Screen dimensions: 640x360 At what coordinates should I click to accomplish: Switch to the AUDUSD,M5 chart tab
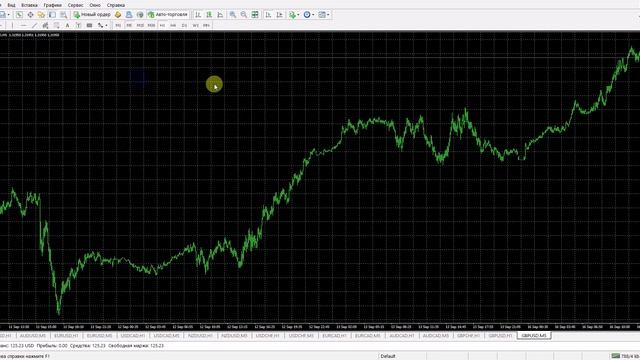tap(33, 336)
